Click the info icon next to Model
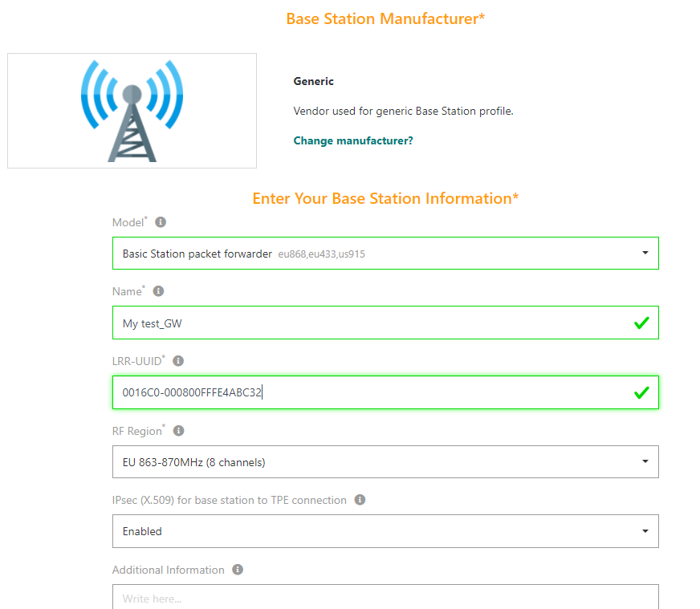Screen dimensions: 700x609 (161, 222)
